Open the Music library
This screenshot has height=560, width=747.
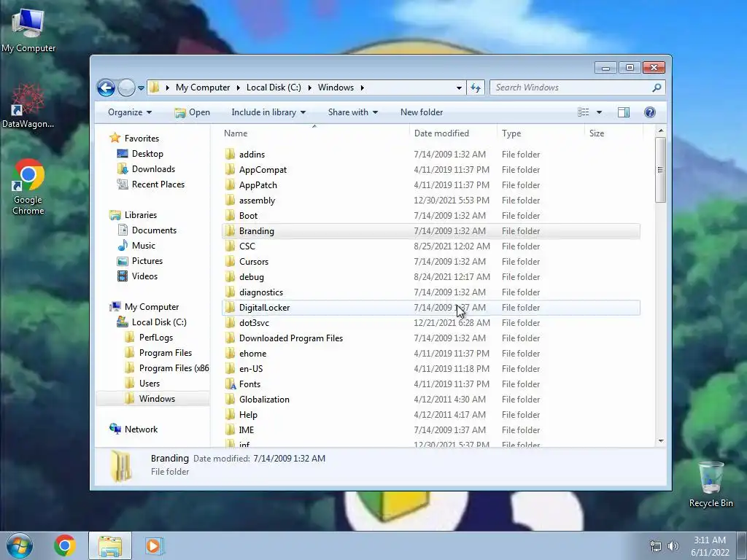(144, 246)
